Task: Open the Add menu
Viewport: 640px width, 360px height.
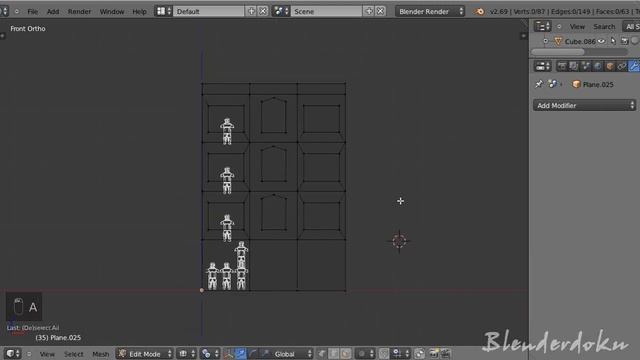Action: tap(53, 11)
